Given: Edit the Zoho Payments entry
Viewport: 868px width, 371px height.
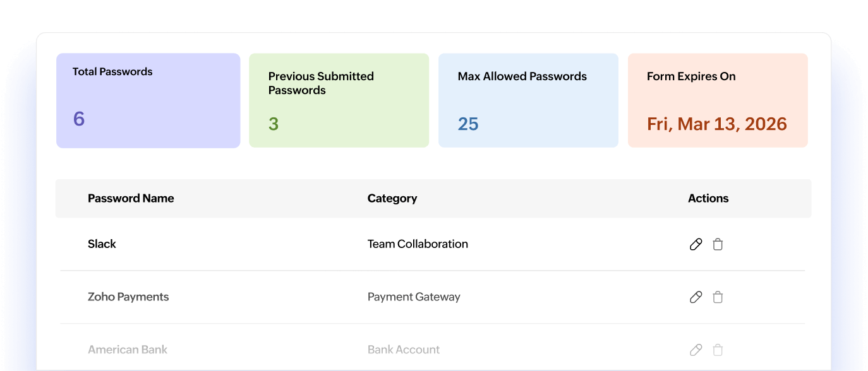Looking at the screenshot, I should (696, 297).
